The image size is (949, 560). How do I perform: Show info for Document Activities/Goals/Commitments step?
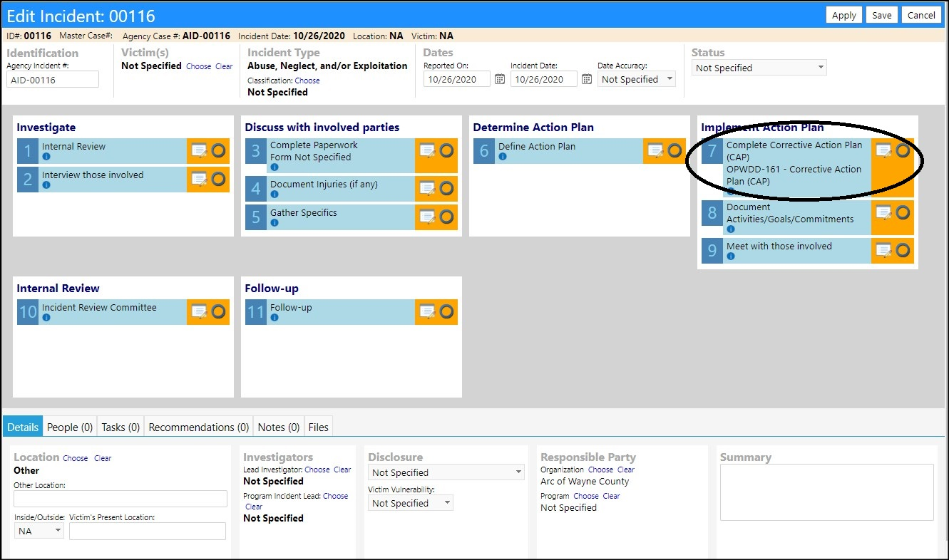pos(731,229)
